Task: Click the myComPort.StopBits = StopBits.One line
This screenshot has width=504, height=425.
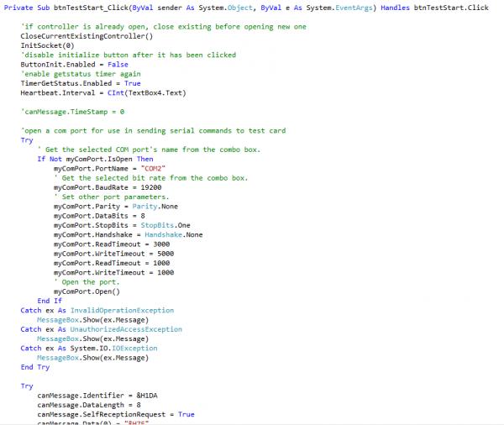Action: (x=122, y=225)
